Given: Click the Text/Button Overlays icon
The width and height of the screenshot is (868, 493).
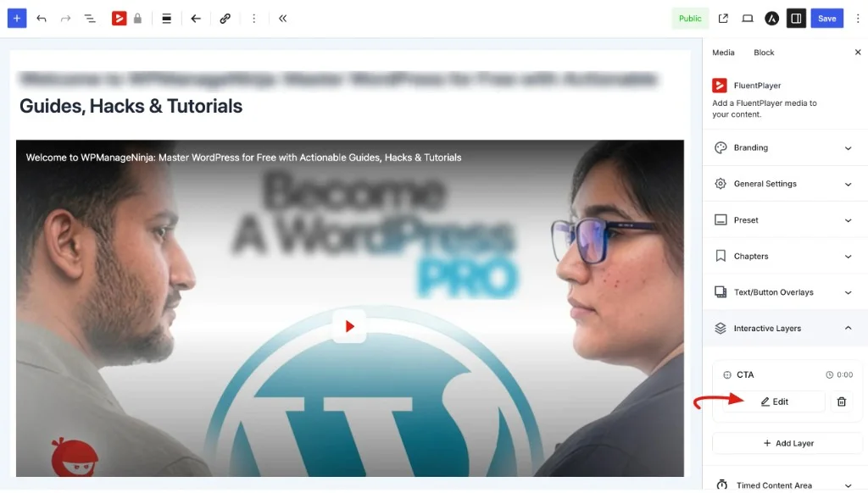Looking at the screenshot, I should click(x=721, y=292).
